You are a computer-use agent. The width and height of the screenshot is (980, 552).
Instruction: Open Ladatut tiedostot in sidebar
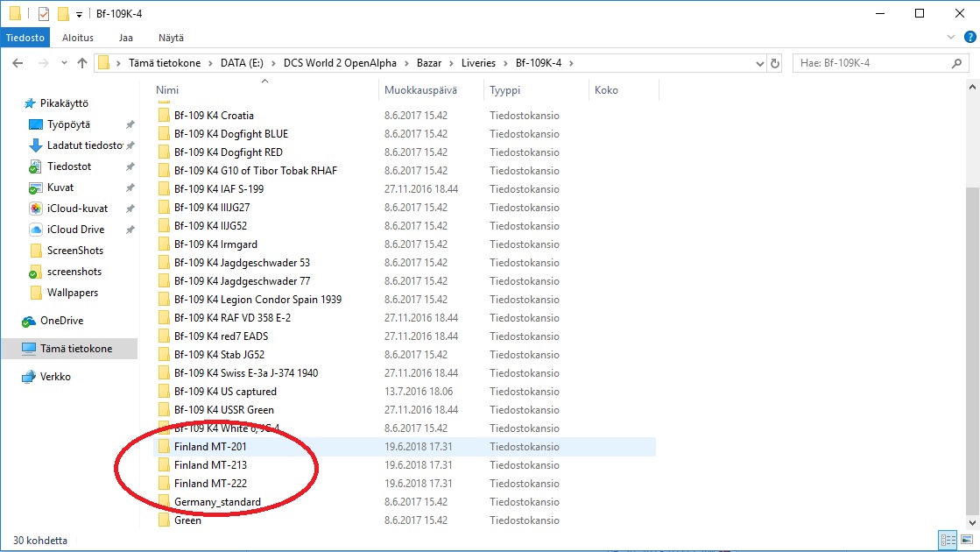pyautogui.click(x=84, y=145)
